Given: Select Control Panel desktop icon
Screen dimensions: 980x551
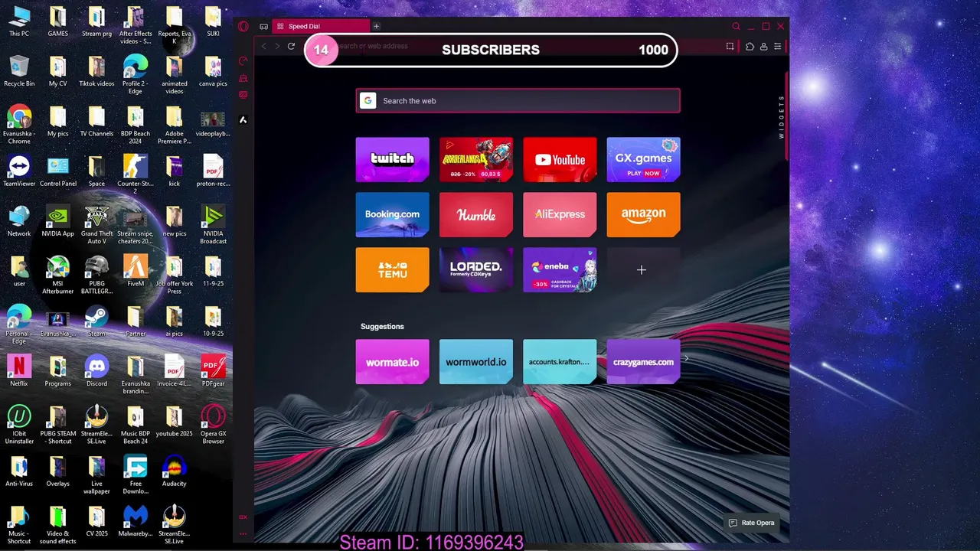Looking at the screenshot, I should pyautogui.click(x=57, y=171).
